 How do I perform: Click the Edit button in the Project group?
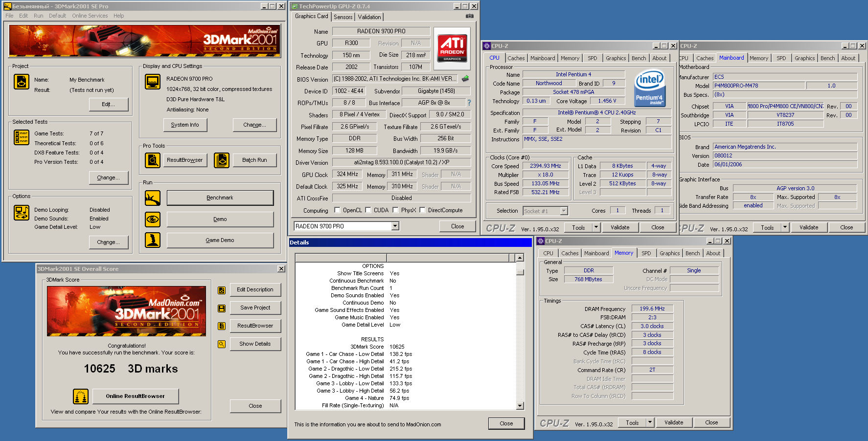(x=109, y=104)
